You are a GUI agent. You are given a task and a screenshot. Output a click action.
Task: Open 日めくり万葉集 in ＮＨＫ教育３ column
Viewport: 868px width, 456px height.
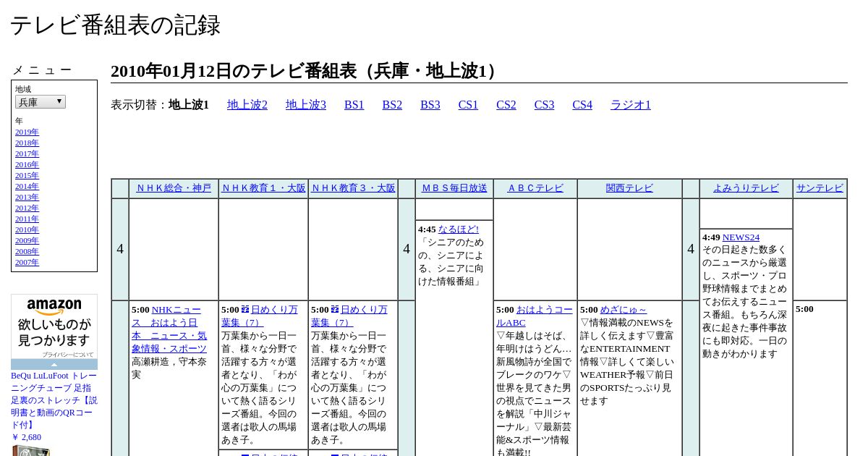pyautogui.click(x=349, y=316)
